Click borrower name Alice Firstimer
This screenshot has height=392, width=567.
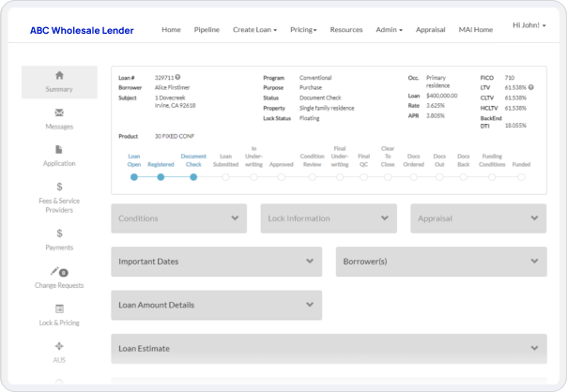point(172,87)
